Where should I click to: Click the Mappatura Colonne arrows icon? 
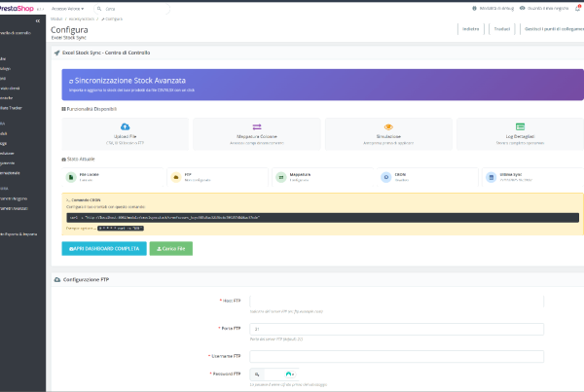click(256, 127)
